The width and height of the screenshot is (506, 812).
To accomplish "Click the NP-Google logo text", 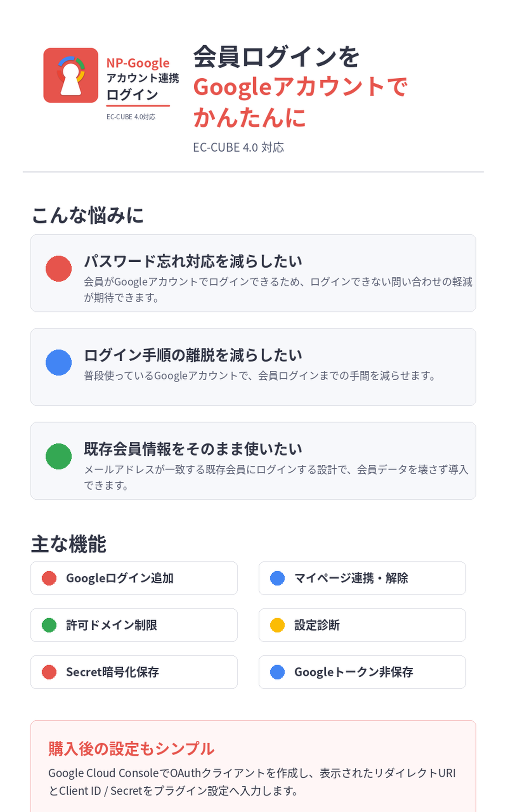I will tap(138, 63).
